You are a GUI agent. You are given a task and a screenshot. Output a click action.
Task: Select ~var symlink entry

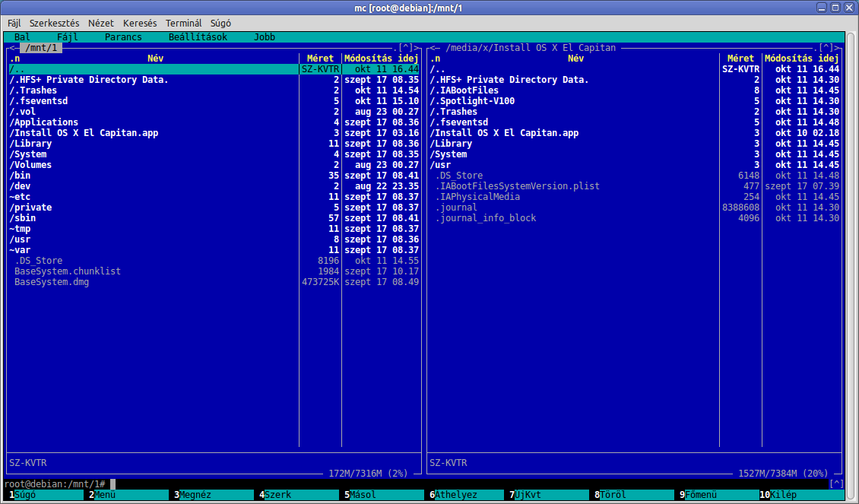pyautogui.click(x=214, y=250)
